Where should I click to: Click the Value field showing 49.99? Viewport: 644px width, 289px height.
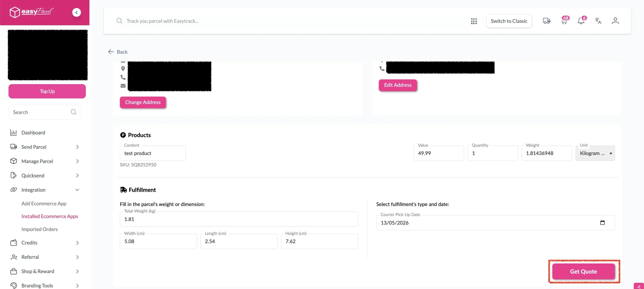[x=438, y=153]
